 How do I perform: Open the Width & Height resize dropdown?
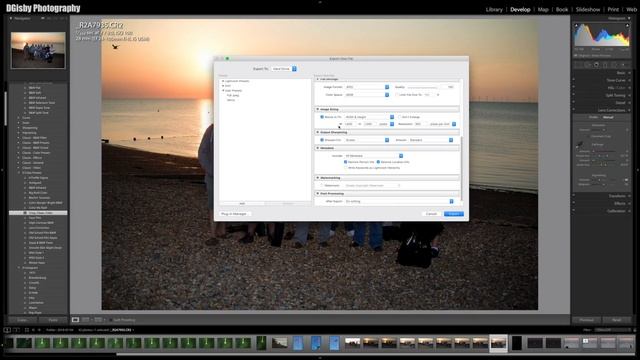pyautogui.click(x=369, y=117)
